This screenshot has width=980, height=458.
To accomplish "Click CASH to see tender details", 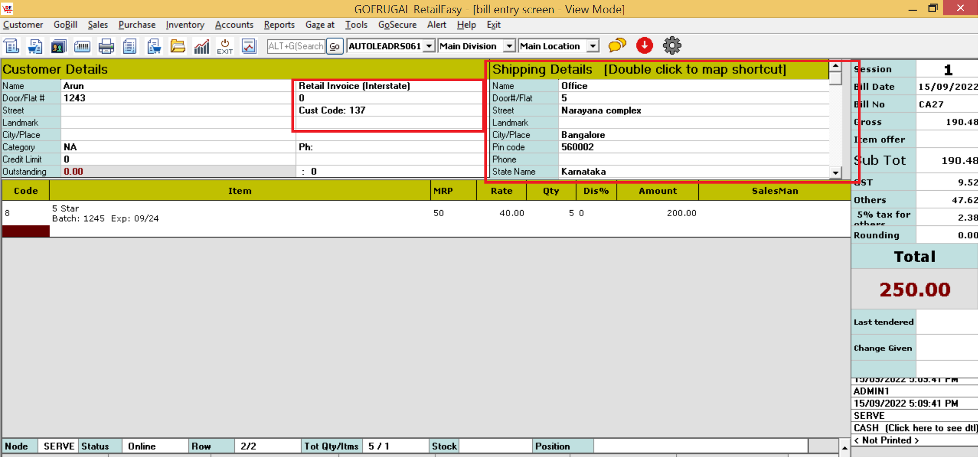I will tap(915, 428).
